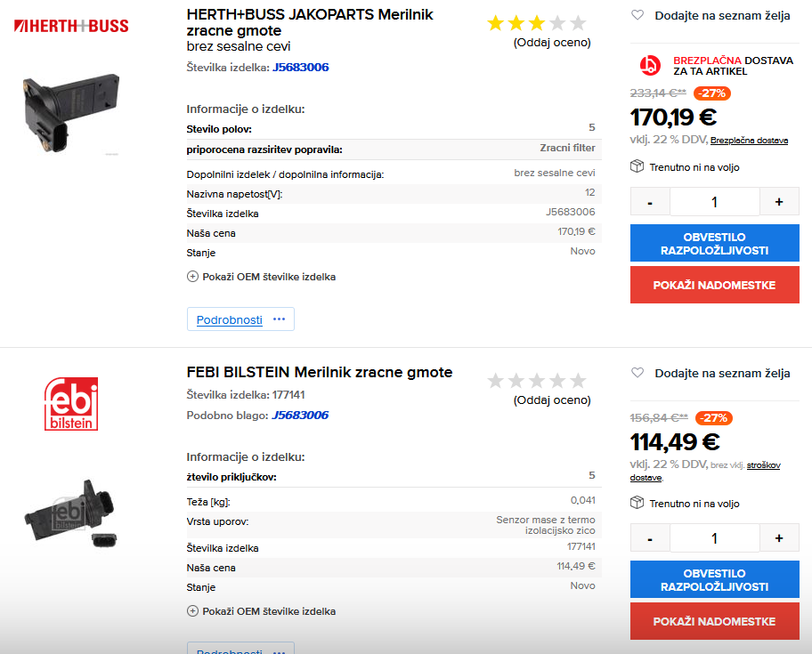812x654 pixels.
Task: Open Brezplačna dostava link under the 170,19 € price
Action: tap(749, 141)
